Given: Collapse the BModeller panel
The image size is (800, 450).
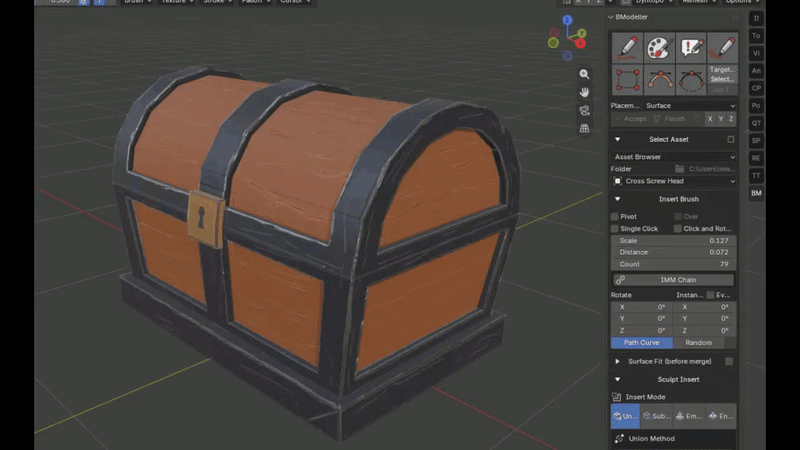Looking at the screenshot, I should pyautogui.click(x=611, y=17).
